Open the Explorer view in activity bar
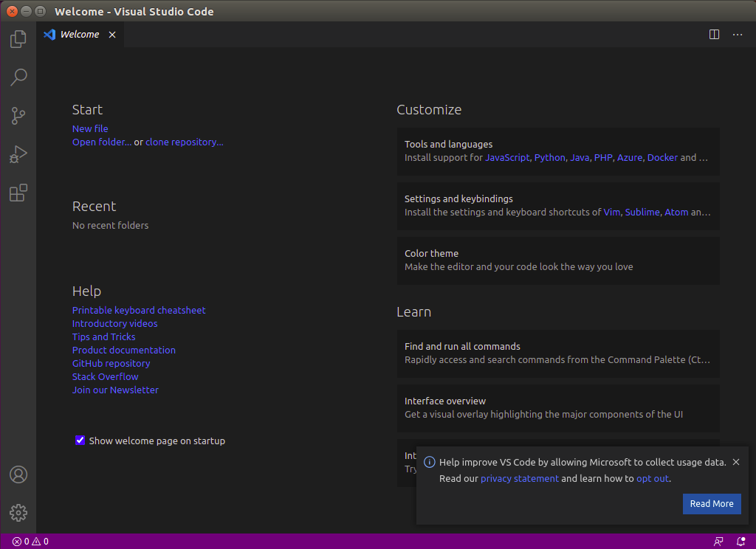756x549 pixels. coord(18,39)
